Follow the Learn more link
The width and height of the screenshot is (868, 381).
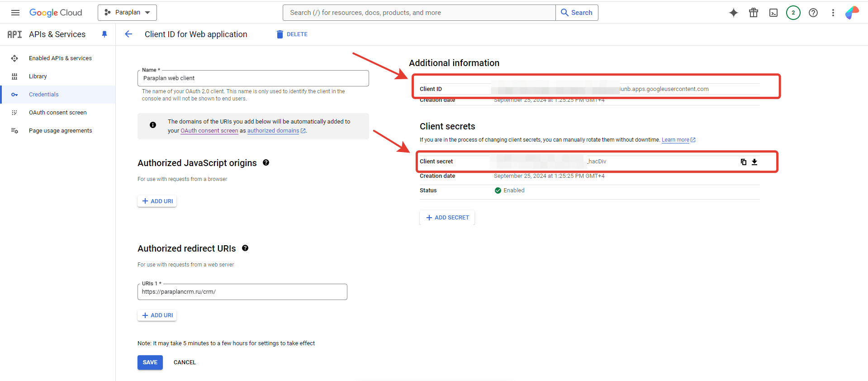(675, 140)
